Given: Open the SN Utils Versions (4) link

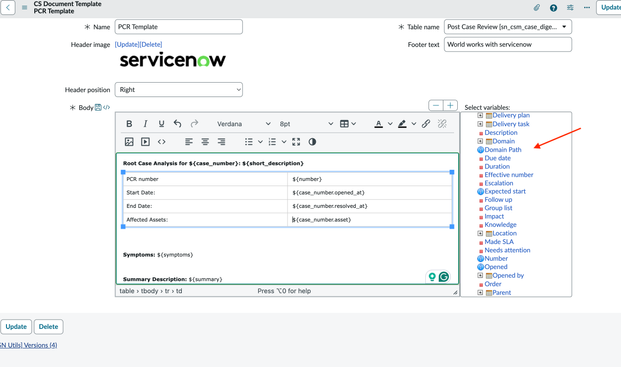Looking at the screenshot, I should coord(29,345).
